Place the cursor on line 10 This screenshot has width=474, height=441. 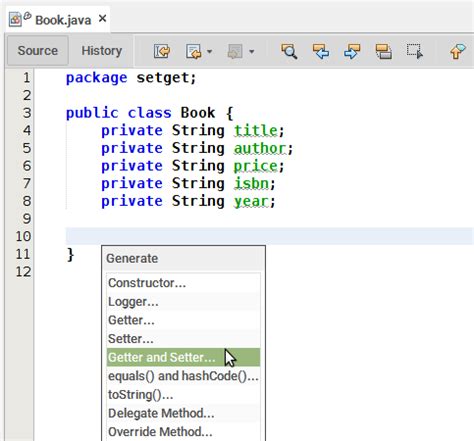269,236
